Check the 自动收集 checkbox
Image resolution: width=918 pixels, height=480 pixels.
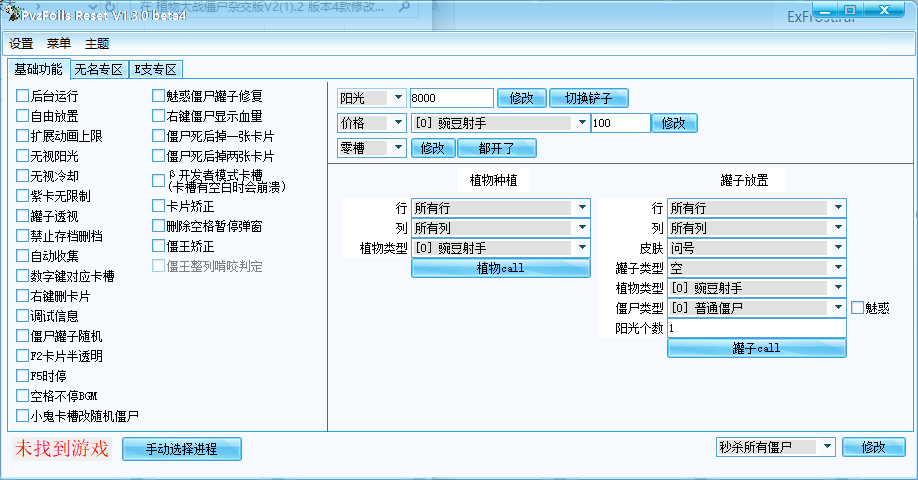coord(23,256)
